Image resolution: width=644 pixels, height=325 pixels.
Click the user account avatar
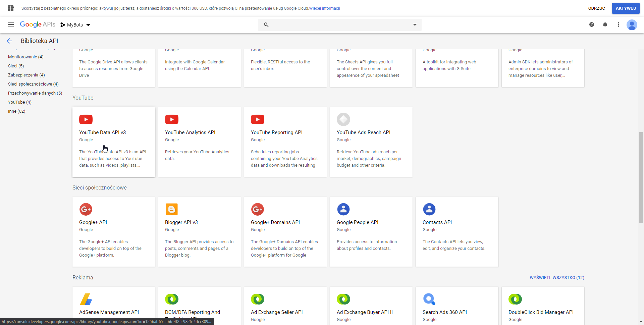click(x=632, y=25)
